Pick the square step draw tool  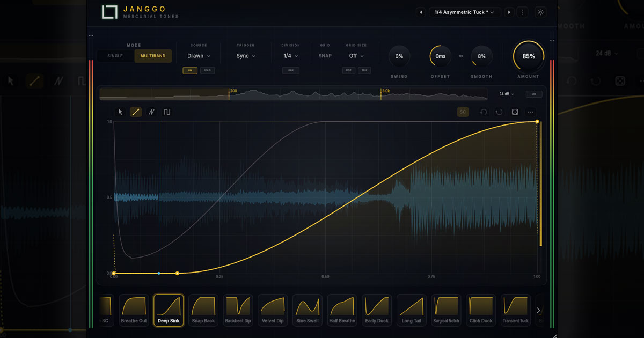(167, 112)
